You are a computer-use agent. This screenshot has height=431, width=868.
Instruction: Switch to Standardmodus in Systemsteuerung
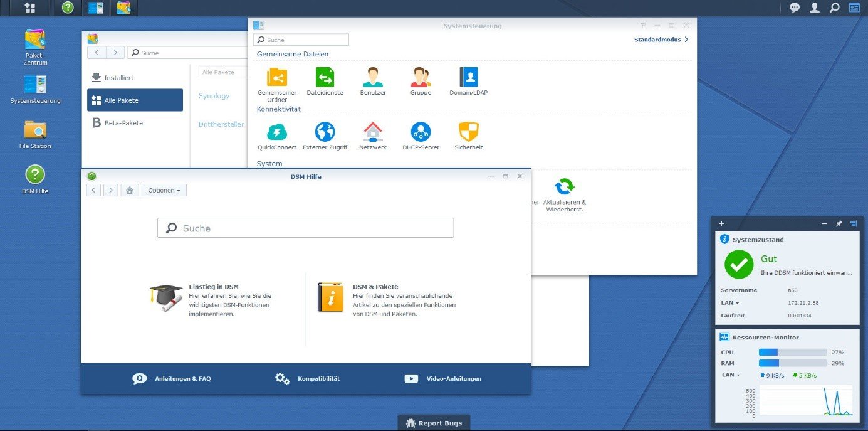pyautogui.click(x=661, y=40)
